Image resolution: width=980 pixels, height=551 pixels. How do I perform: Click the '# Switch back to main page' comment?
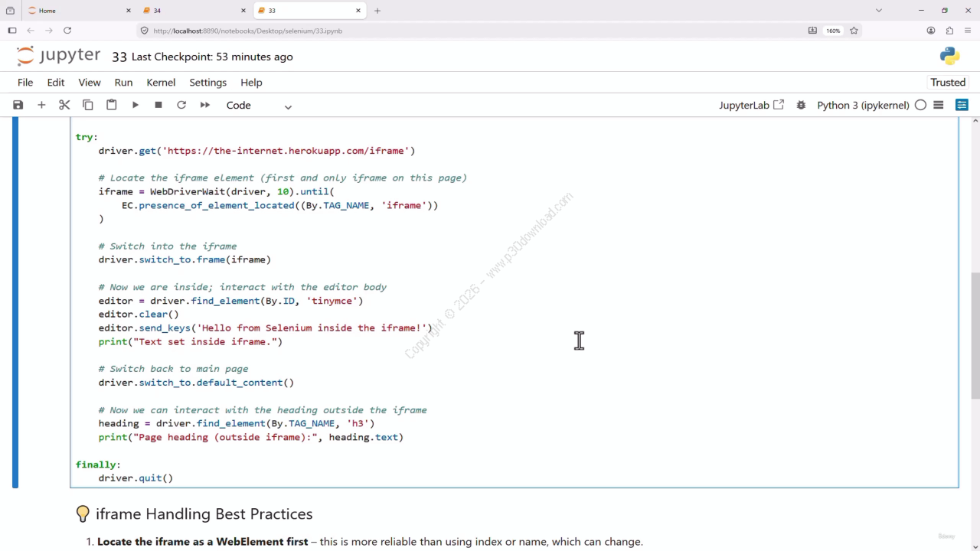(173, 369)
